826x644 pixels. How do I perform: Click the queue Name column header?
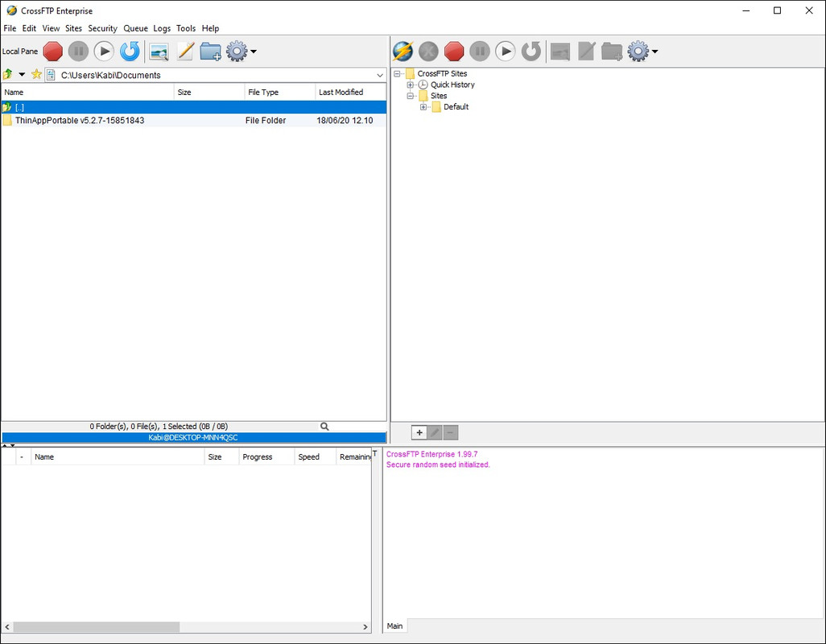[118, 457]
